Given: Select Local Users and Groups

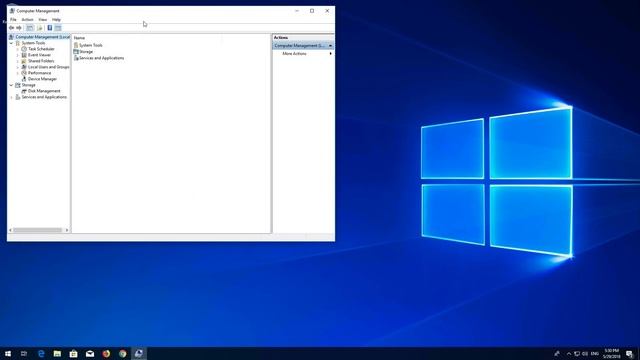Looking at the screenshot, I should click(49, 67).
